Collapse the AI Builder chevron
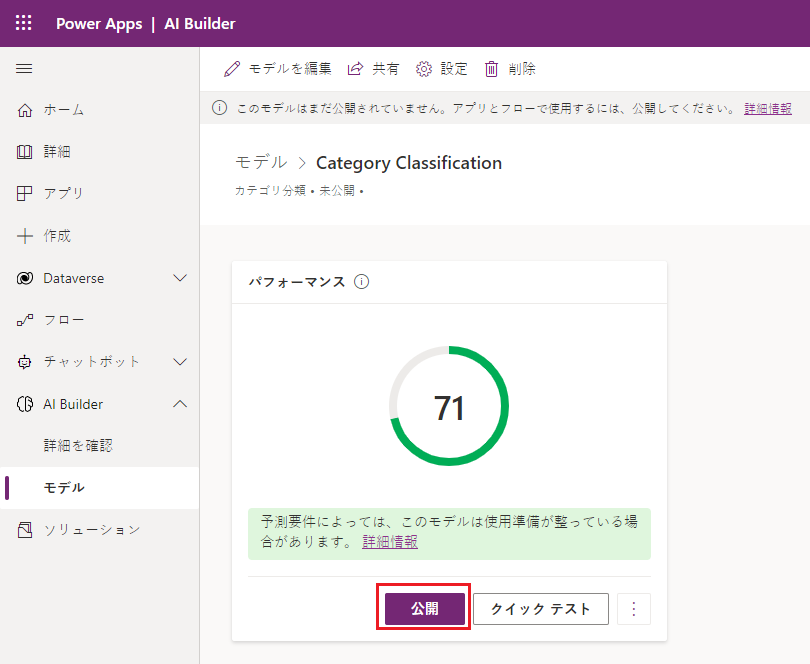 (x=180, y=404)
